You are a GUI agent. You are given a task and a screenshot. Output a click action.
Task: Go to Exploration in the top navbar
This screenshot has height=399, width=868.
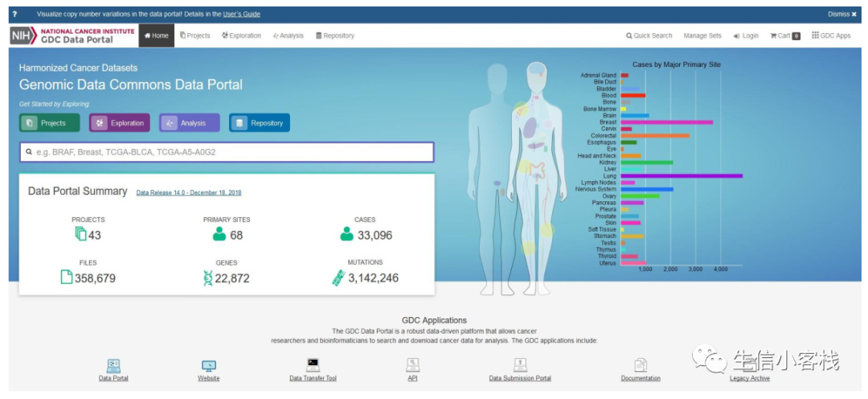pyautogui.click(x=241, y=35)
